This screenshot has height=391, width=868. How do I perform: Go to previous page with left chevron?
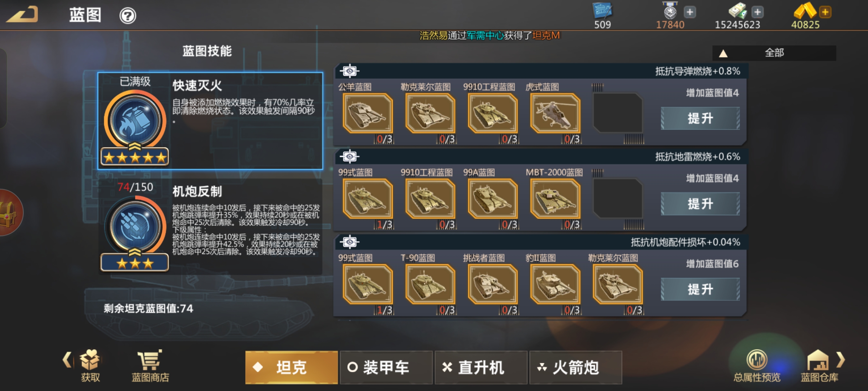[67, 360]
